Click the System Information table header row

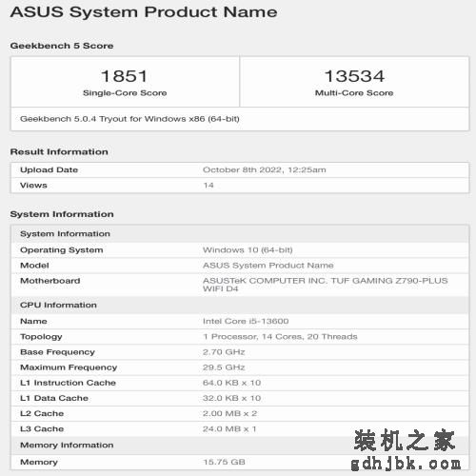[x=240, y=234]
